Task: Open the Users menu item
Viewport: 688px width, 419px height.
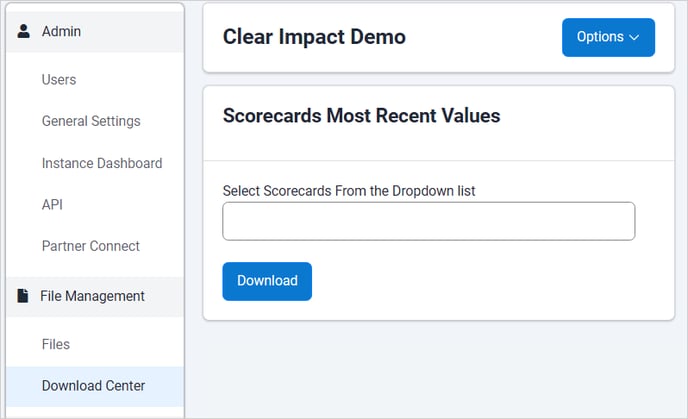Action: click(59, 80)
